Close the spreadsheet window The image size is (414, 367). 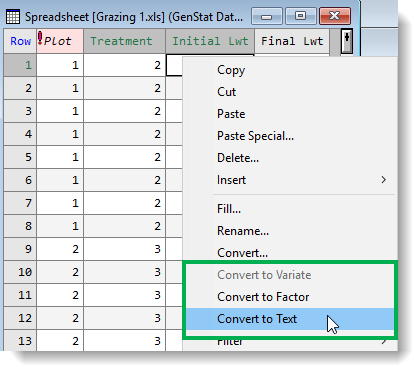click(335, 16)
